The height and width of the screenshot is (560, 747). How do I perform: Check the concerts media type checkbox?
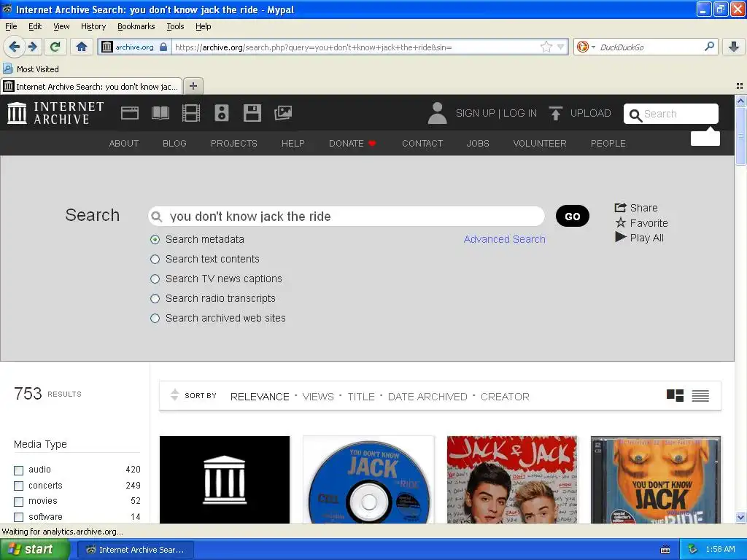(x=18, y=486)
